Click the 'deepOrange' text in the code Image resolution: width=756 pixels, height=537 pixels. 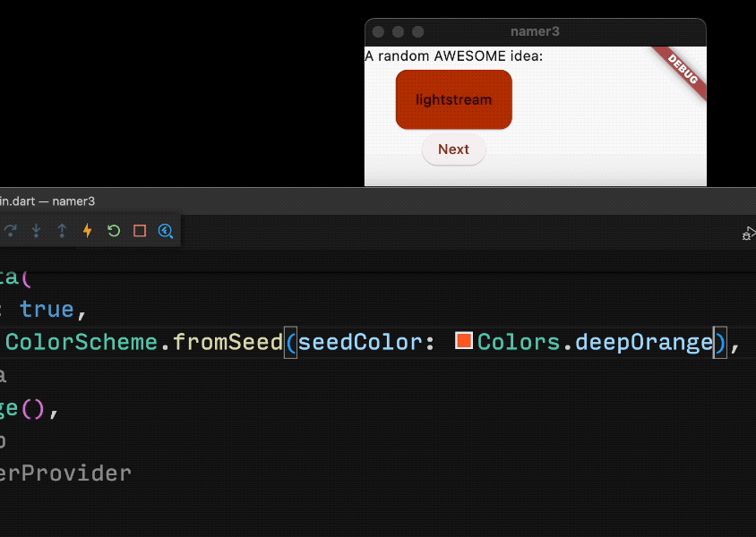point(643,342)
